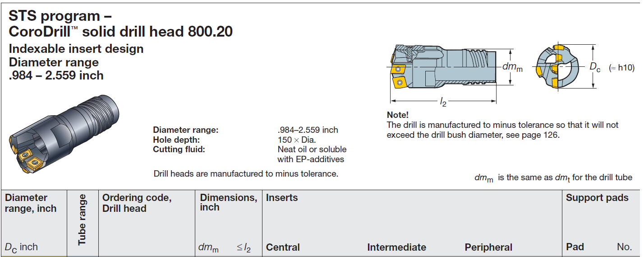
Task: Click the 'No.' subheader
Action: pos(625,247)
